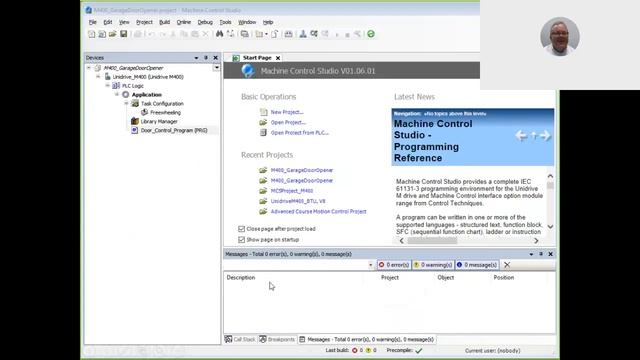Click the Stop square icon in toolbar
This screenshot has width=640, height=360.
347,35
